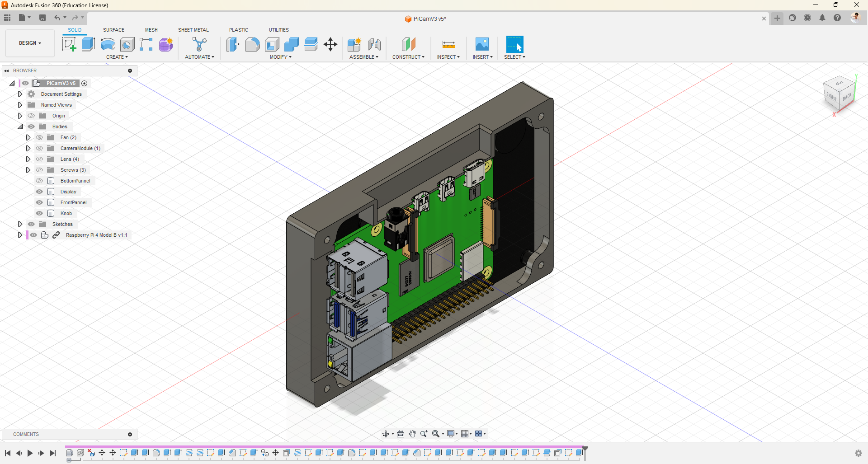Open the Automate tool icon
Image resolution: width=868 pixels, height=464 pixels.
[x=199, y=44]
